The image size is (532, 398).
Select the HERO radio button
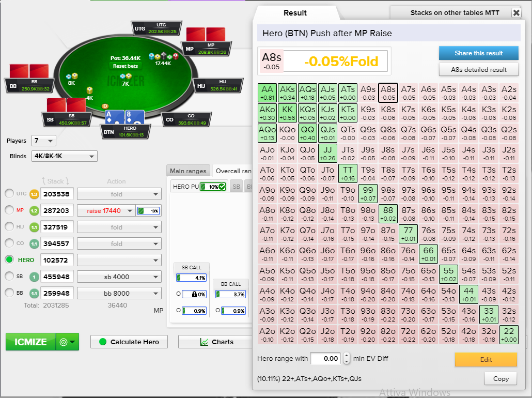coord(9,260)
